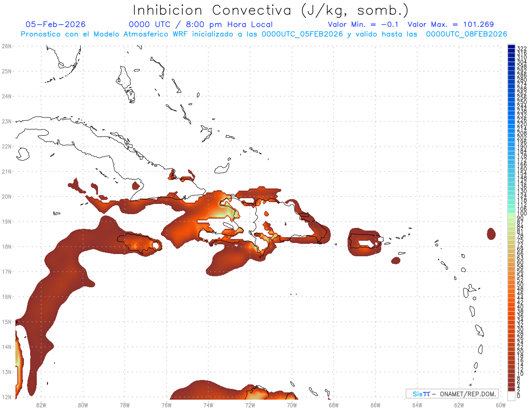
Task: Click the 'SisTT - ONAMET/REP.DOM.' credit box
Action: coord(452,394)
